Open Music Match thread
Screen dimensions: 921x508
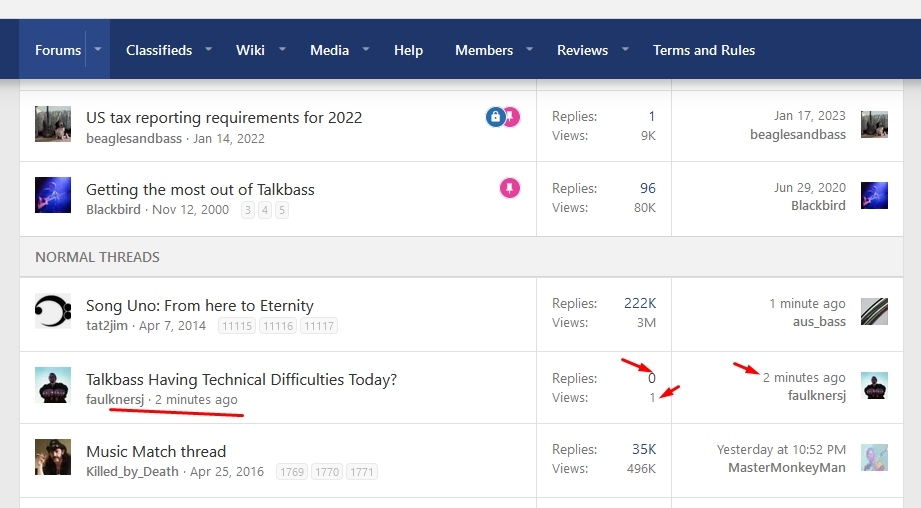point(156,451)
